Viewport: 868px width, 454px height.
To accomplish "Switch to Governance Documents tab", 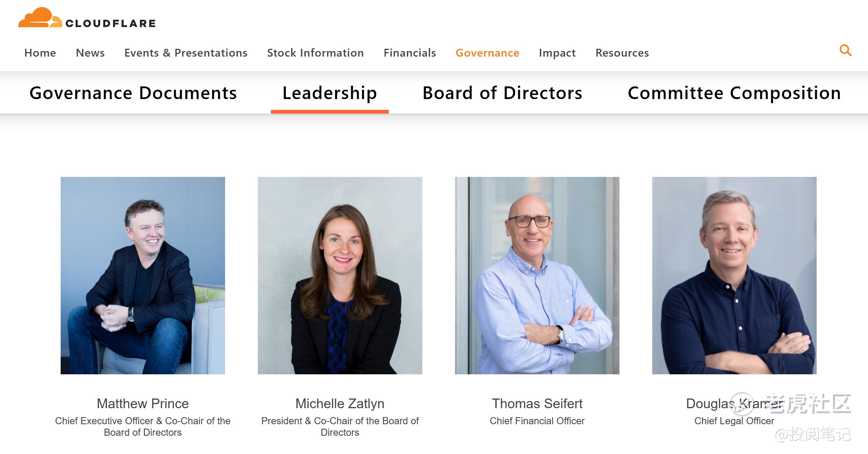I will (133, 93).
